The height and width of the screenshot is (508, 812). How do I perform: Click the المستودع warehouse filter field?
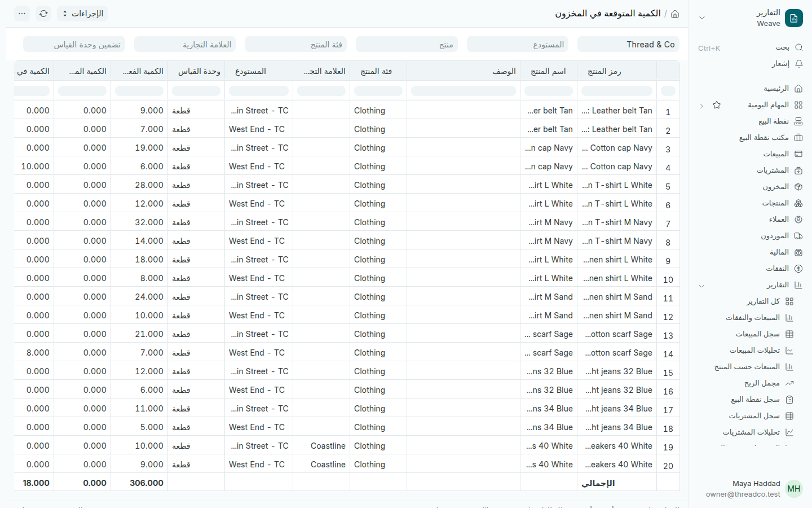click(x=518, y=44)
